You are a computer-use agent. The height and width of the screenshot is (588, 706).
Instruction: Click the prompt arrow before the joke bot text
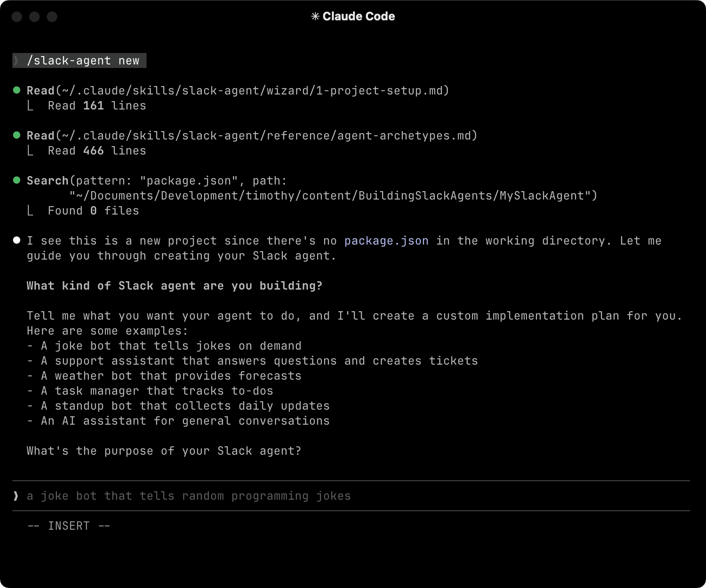click(16, 495)
